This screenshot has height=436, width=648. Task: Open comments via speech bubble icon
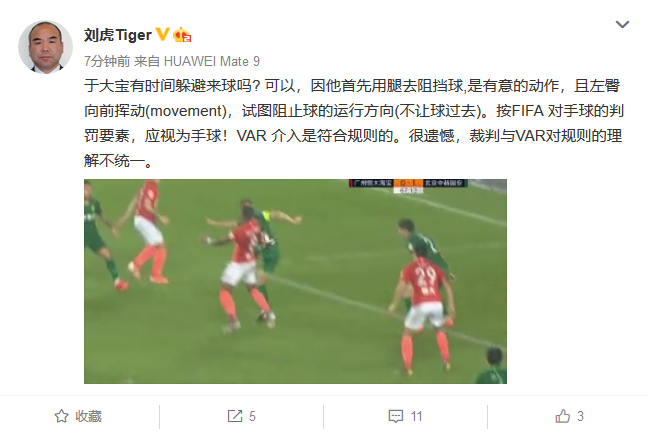pyautogui.click(x=396, y=416)
